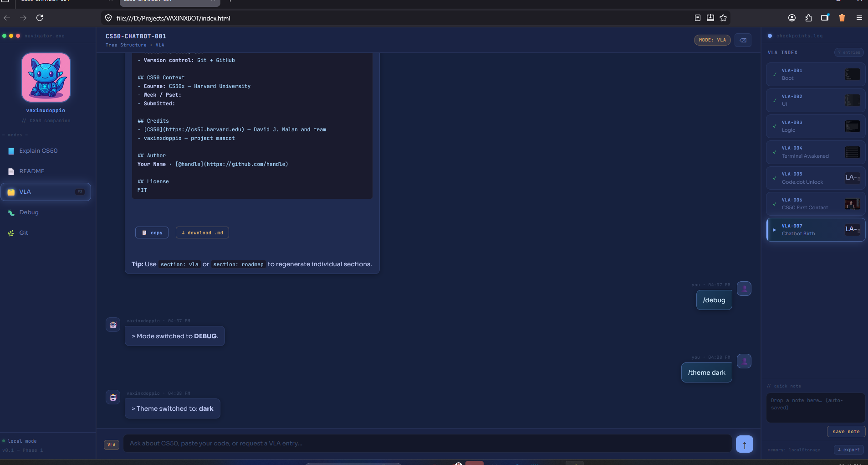Screen dimensions: 868x465
Task: Click the VLA-001 Boot thumbnail image
Action: coord(852,74)
